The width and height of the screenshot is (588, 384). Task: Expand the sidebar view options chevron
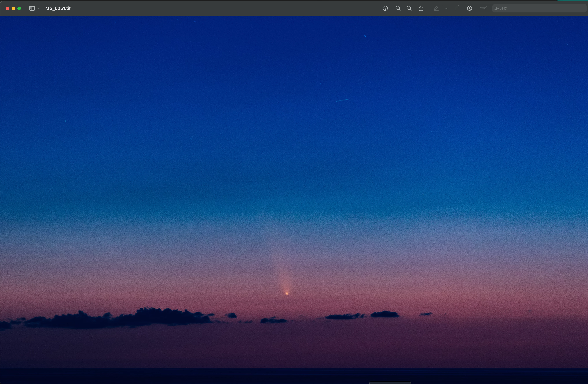(x=39, y=8)
